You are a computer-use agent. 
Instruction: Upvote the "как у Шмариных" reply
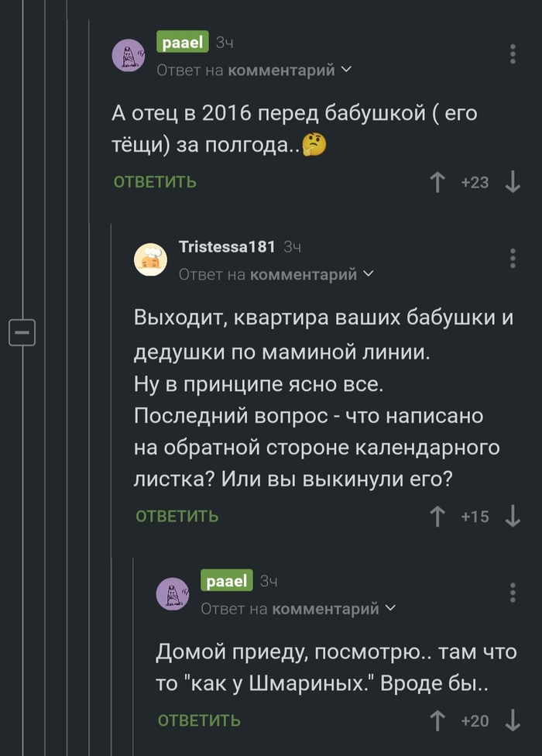pyautogui.click(x=438, y=720)
